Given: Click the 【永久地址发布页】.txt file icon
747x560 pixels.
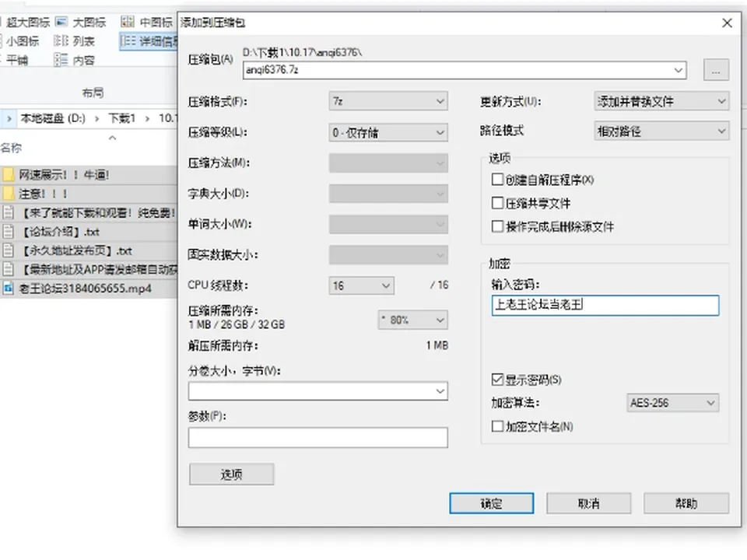Looking at the screenshot, I should (8, 250).
